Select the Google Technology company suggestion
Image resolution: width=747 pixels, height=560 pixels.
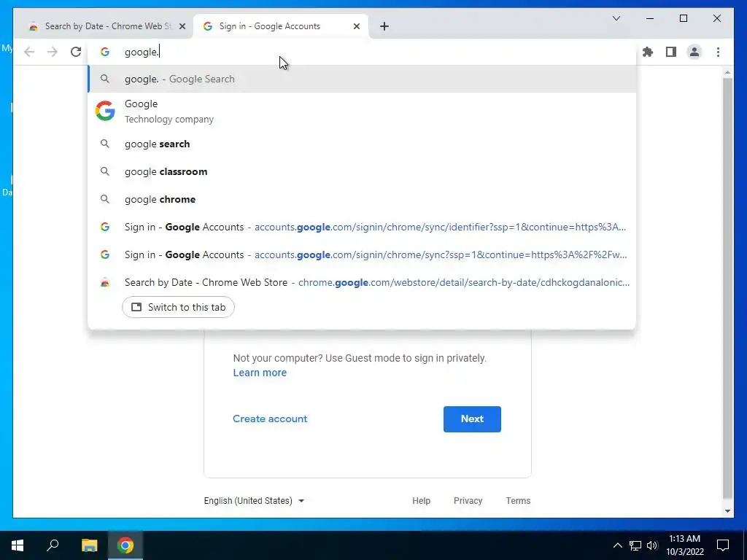362,111
